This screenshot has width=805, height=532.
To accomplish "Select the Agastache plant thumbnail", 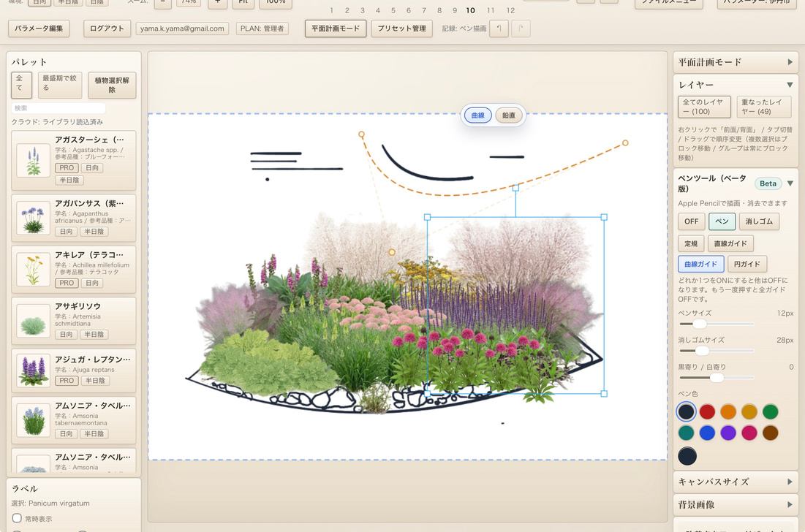I will (x=33, y=161).
